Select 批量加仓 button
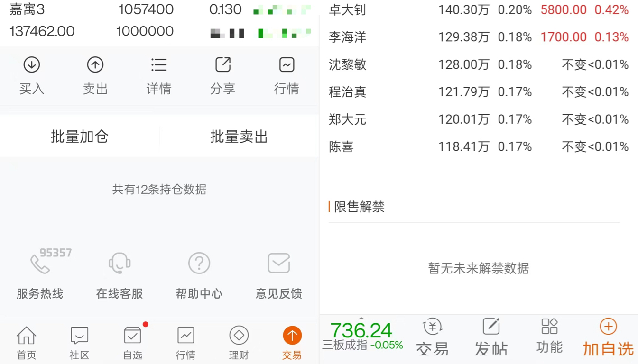Screen dimensions: 638x364 [80, 136]
